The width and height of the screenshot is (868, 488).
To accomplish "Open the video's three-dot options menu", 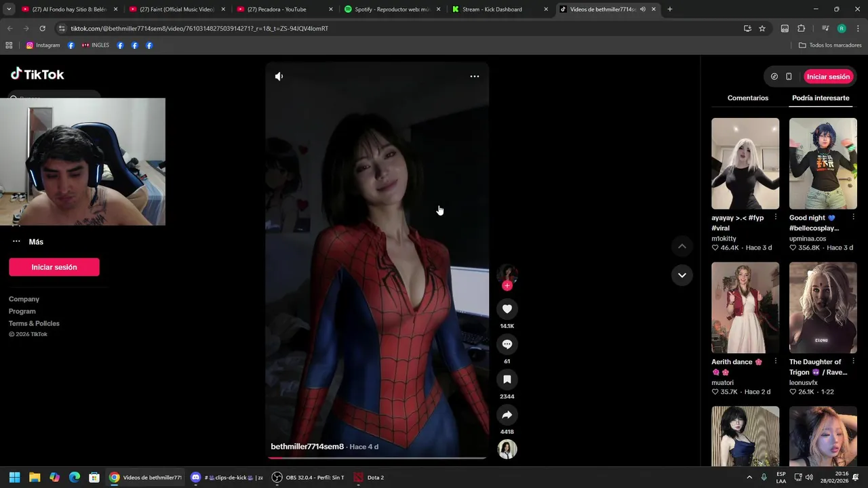I will (x=475, y=77).
